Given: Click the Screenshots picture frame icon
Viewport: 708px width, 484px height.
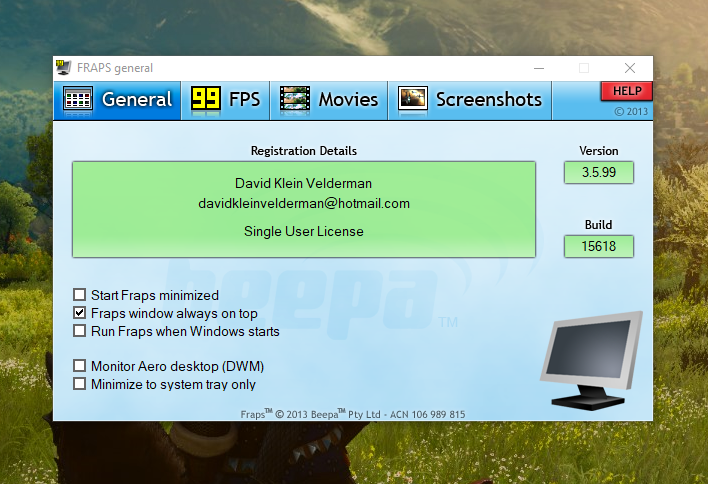Looking at the screenshot, I should point(413,98).
